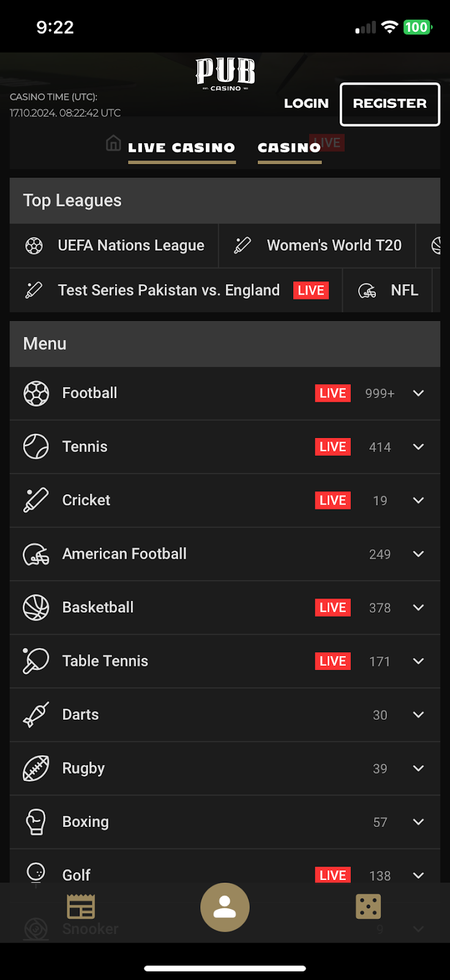Tap the round profile button at the bottom
Screen dimensions: 450x980
[225, 907]
